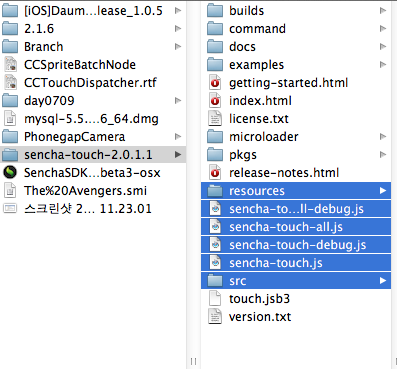Click the PhonegapCamera folder icon

10,136
